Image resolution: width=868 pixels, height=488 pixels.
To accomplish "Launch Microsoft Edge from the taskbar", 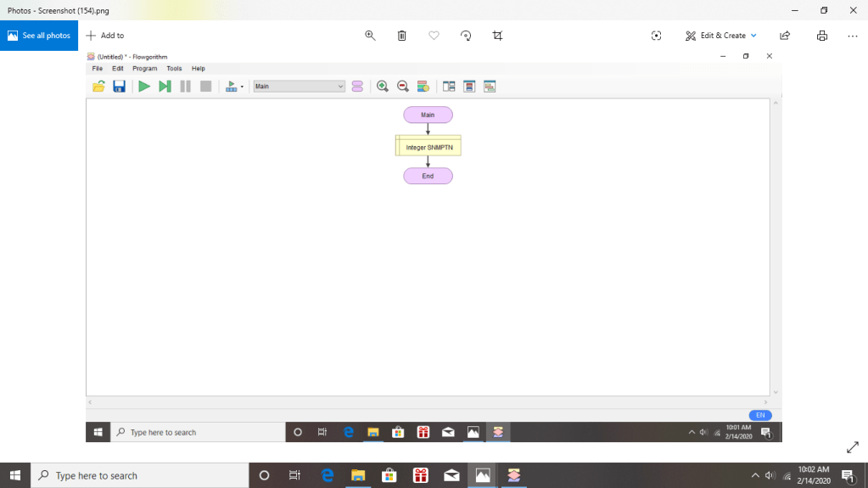I will coord(328,475).
